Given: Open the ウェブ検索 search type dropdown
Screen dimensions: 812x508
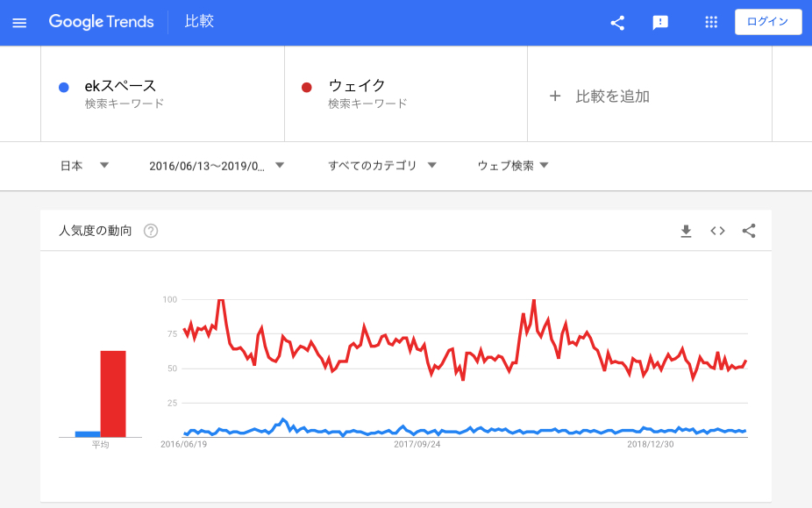Looking at the screenshot, I should [x=513, y=165].
